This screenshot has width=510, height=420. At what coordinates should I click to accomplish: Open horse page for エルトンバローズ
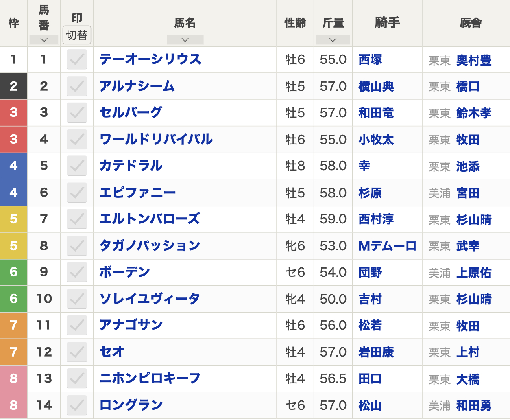[x=150, y=219]
